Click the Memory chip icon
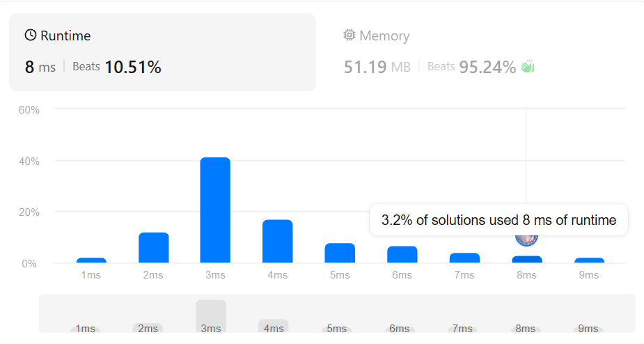644x344 pixels. (x=349, y=36)
